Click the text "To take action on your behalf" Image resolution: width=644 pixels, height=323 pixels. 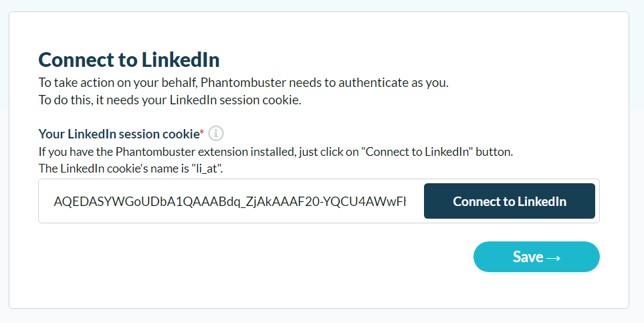[x=118, y=83]
